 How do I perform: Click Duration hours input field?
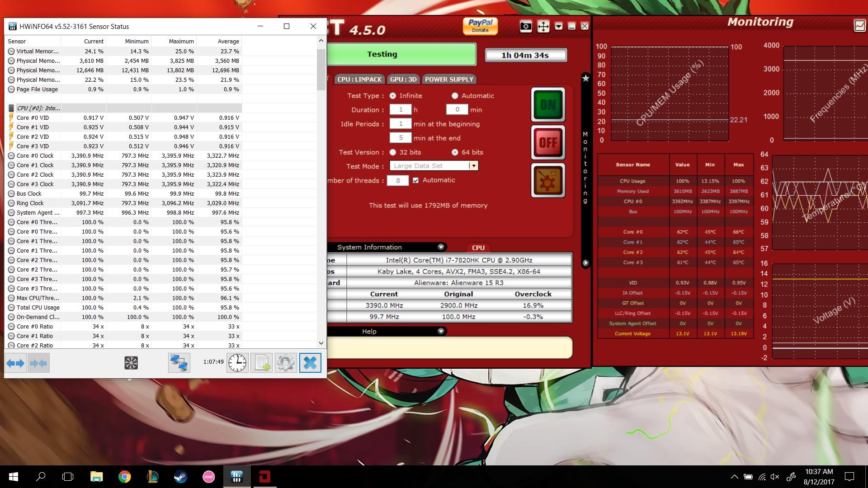pos(401,110)
